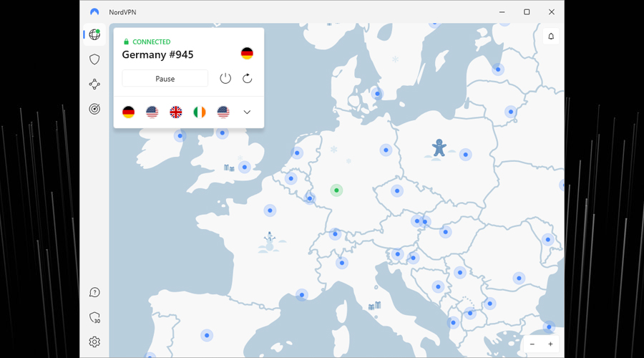Click the green connected pin in Germany
644x358 pixels.
336,190
